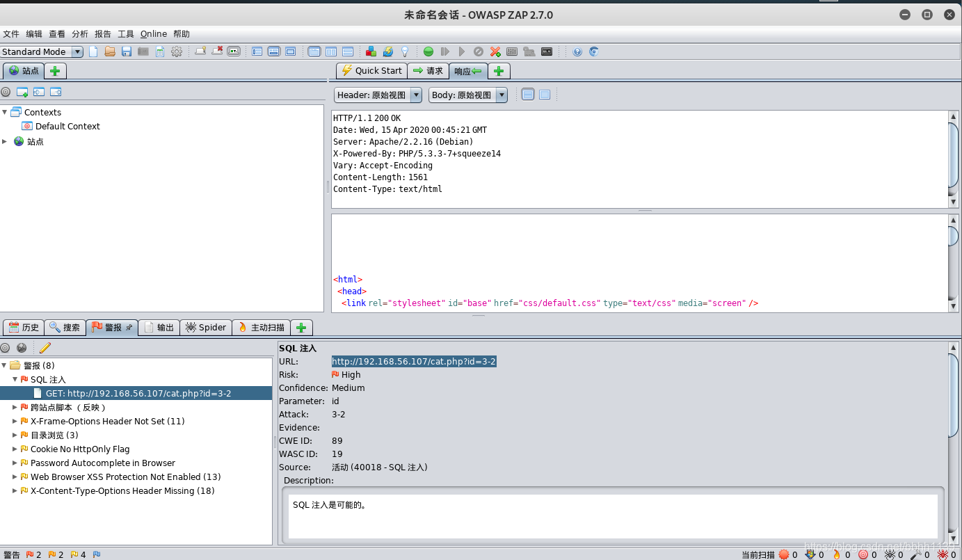The width and height of the screenshot is (962, 560).
Task: Click the red-green-blue blocks add-on icon
Action: (x=371, y=51)
